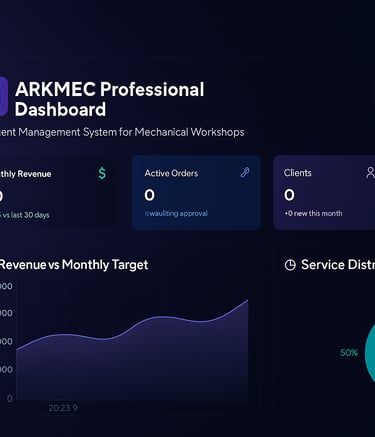Click the 0 label on chart y-axis
The image size is (375, 437).
coord(10,398)
